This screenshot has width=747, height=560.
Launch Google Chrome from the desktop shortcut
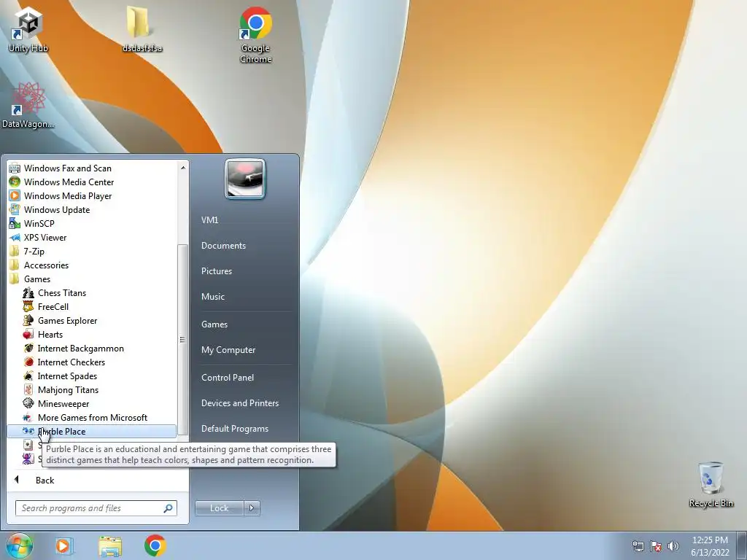[256, 35]
